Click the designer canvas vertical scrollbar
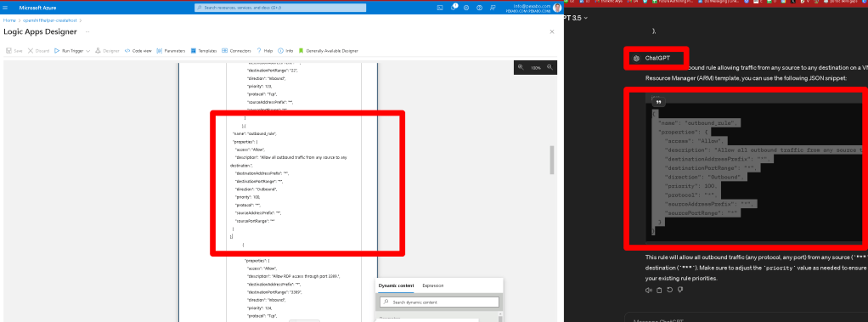This screenshot has height=322, width=868. [x=551, y=161]
